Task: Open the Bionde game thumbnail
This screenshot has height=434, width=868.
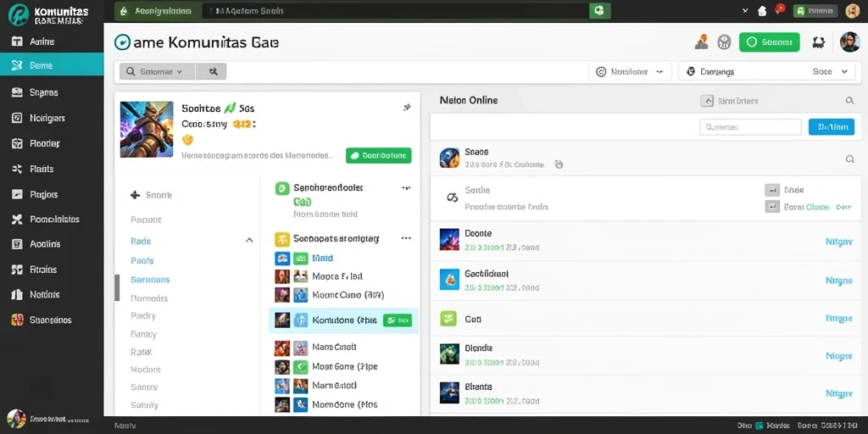Action: tap(449, 353)
